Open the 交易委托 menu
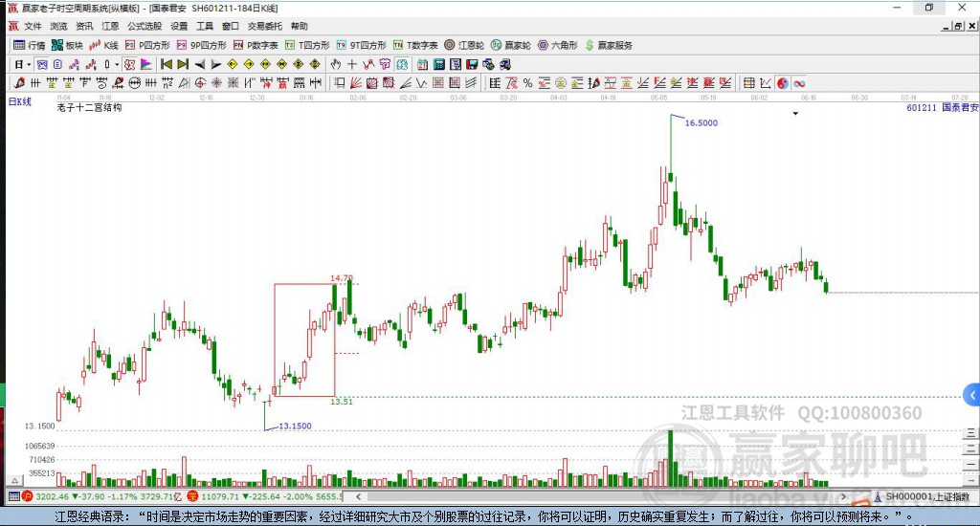This screenshot has height=526, width=980. (264, 26)
